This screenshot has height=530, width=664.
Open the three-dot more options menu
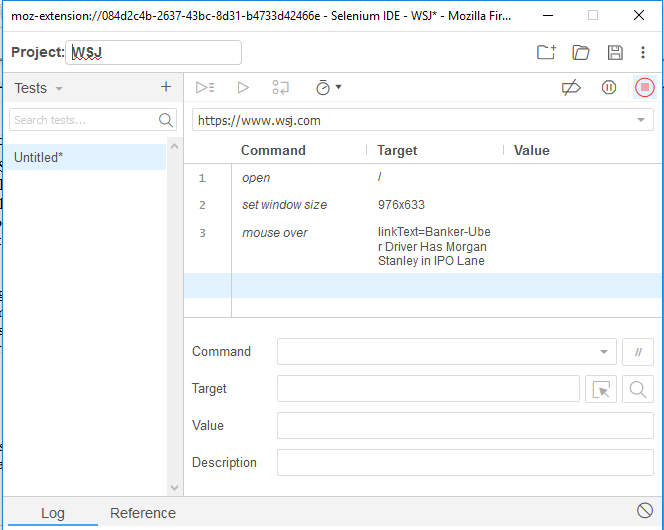643,52
